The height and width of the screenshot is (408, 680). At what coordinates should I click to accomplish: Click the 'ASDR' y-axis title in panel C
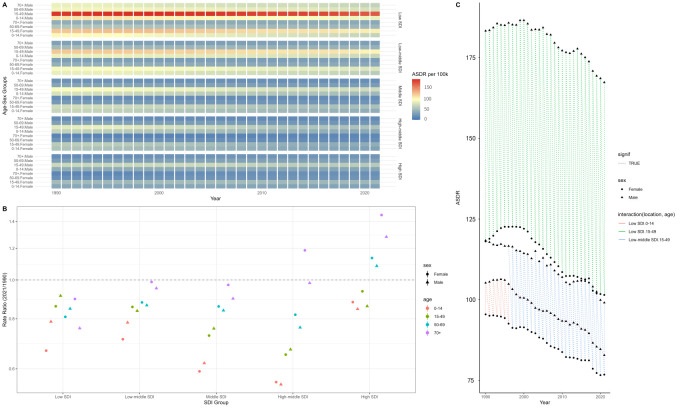pos(458,199)
